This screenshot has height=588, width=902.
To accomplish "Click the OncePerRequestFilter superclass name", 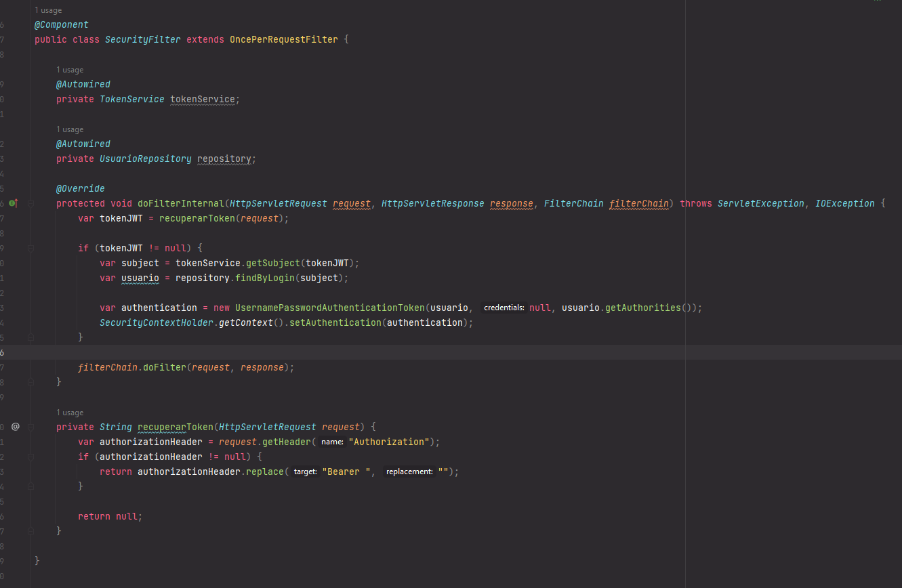I will pyautogui.click(x=284, y=39).
